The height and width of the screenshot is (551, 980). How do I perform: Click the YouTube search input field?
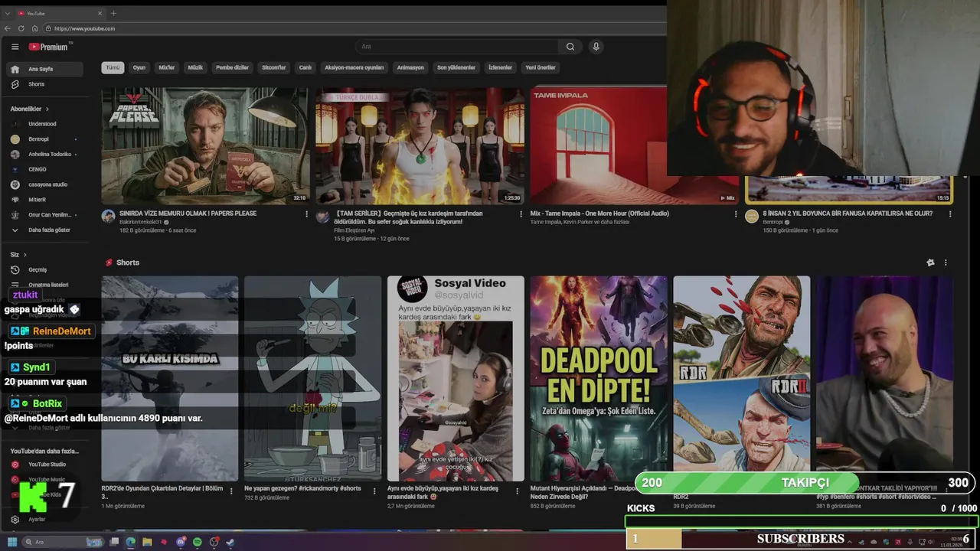[457, 47]
